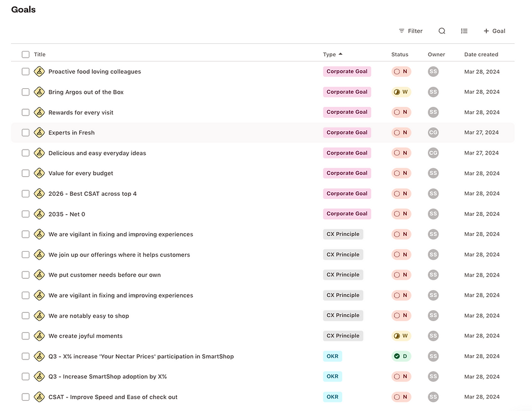Click goal icon beside Q3 - Increase SmartShop adoption
The width and height of the screenshot is (532, 411).
[39, 376]
